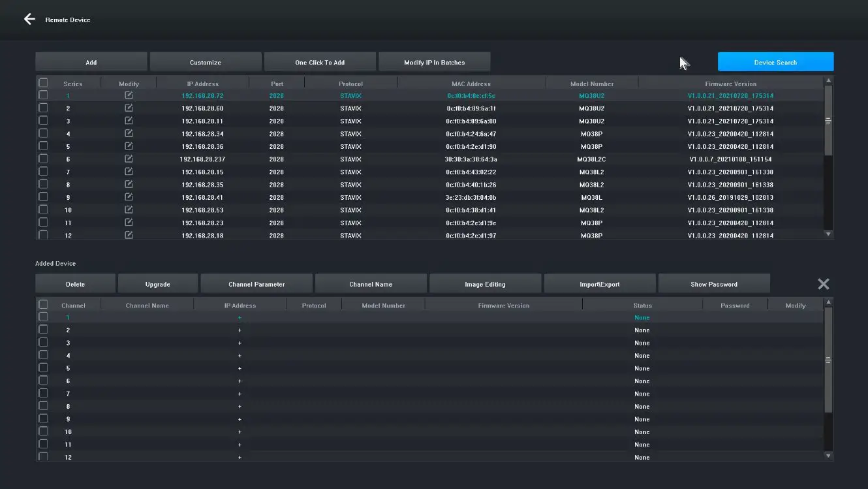The height and width of the screenshot is (489, 868).
Task: Click the Delete button for added devices
Action: coord(76,284)
